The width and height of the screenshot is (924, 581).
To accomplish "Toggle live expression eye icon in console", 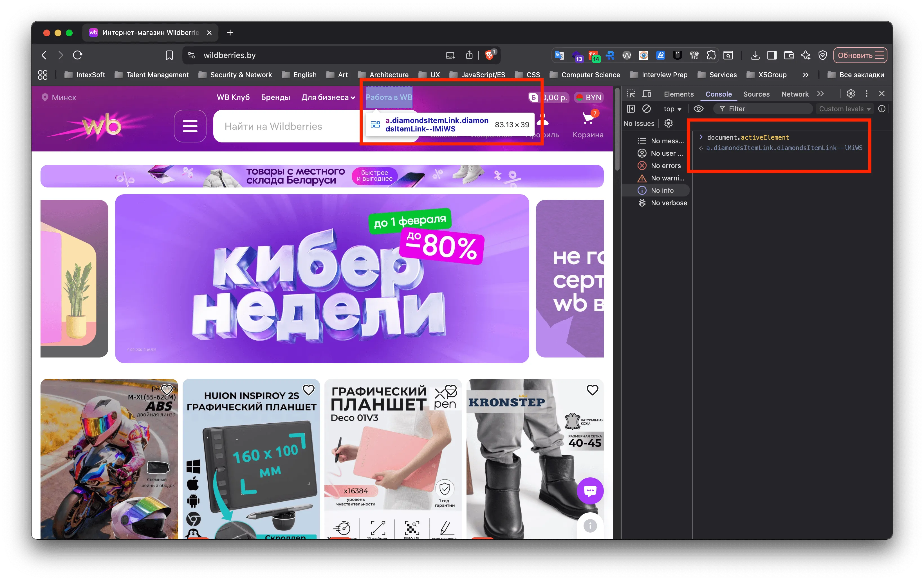I will click(x=698, y=109).
